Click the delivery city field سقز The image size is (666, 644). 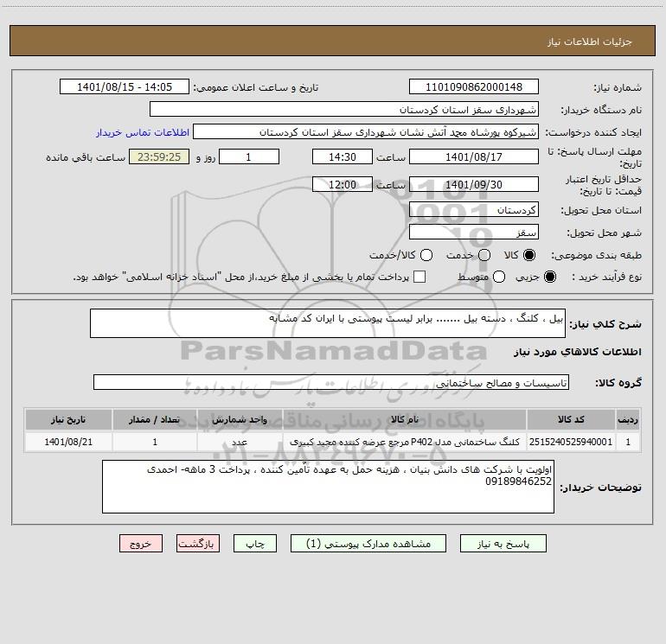tap(474, 232)
